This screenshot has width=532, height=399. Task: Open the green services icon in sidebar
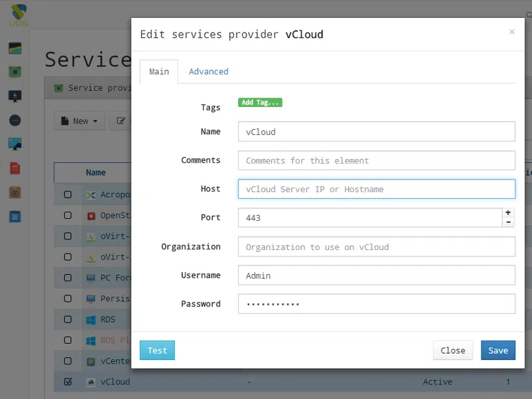click(15, 72)
